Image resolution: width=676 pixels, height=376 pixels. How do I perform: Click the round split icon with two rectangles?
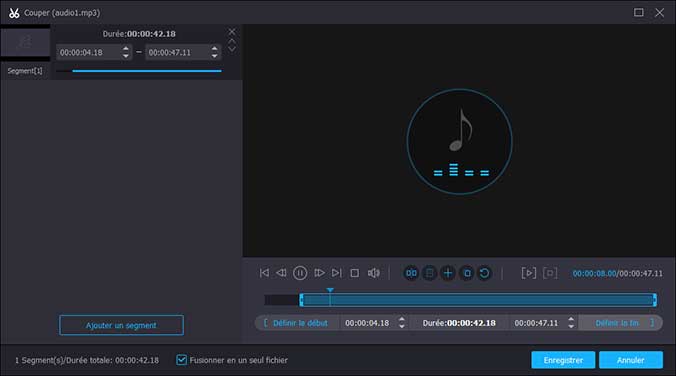[411, 273]
